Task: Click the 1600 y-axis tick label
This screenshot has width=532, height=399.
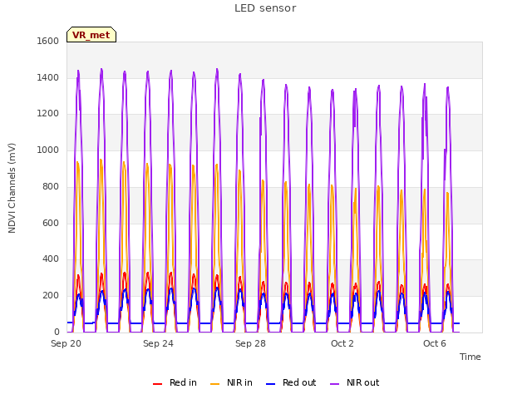Action: click(x=48, y=41)
